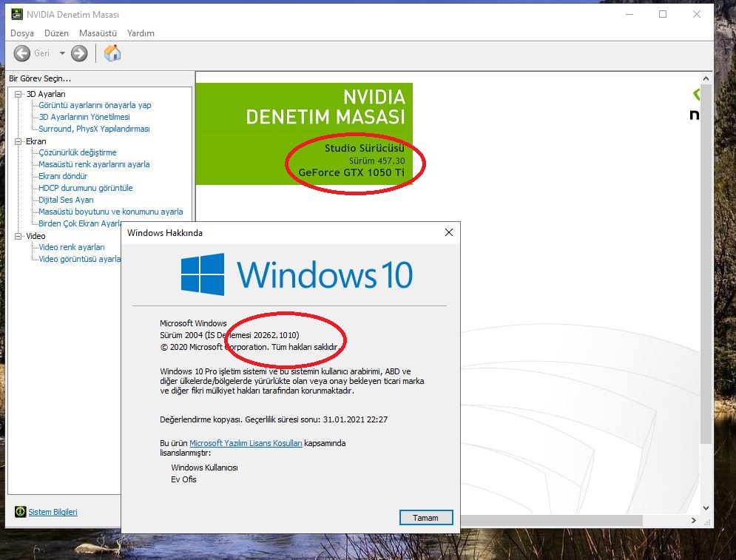Click the 'Bir Görev Seçin...' heading
The image size is (736, 560).
[x=40, y=78]
